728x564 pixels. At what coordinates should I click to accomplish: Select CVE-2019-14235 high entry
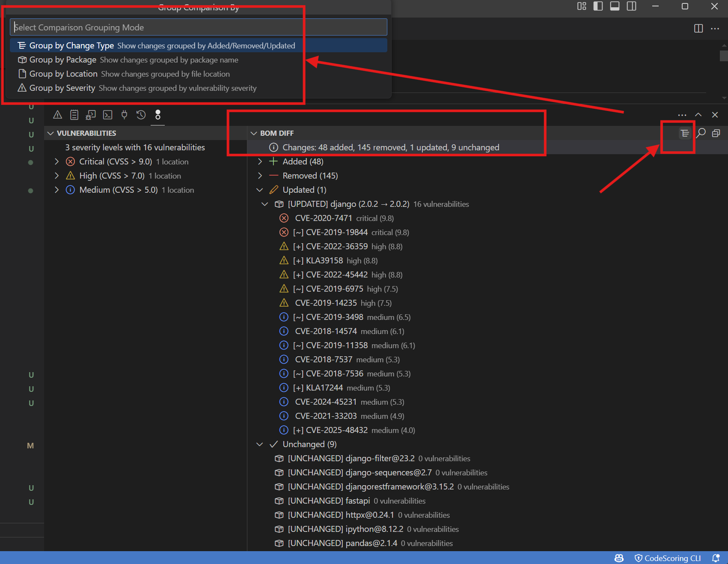point(487,303)
